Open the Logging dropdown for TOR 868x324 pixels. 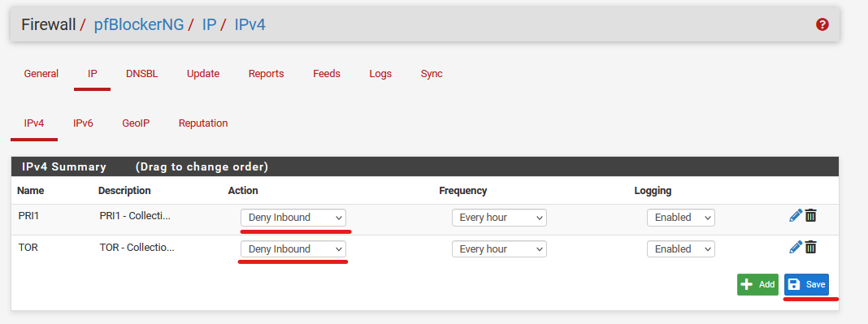pos(681,248)
